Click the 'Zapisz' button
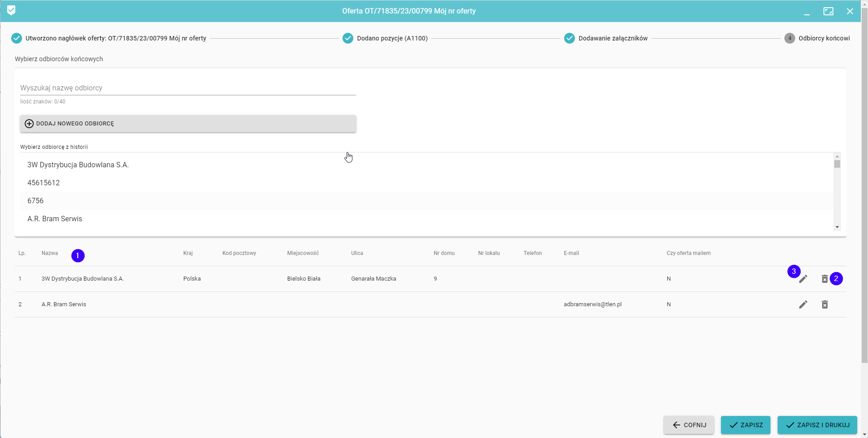Screen dimensions: 868x438 (x=745, y=425)
